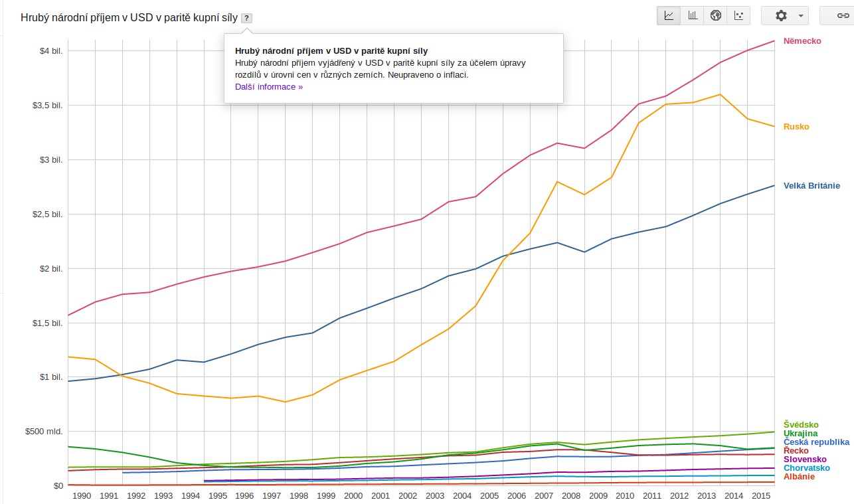The height and width of the screenshot is (504, 854).
Task: Open the map chart view
Action: click(x=715, y=15)
